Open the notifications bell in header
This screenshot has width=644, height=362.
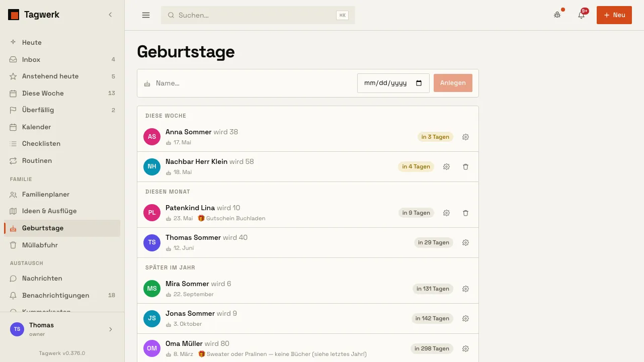click(581, 15)
